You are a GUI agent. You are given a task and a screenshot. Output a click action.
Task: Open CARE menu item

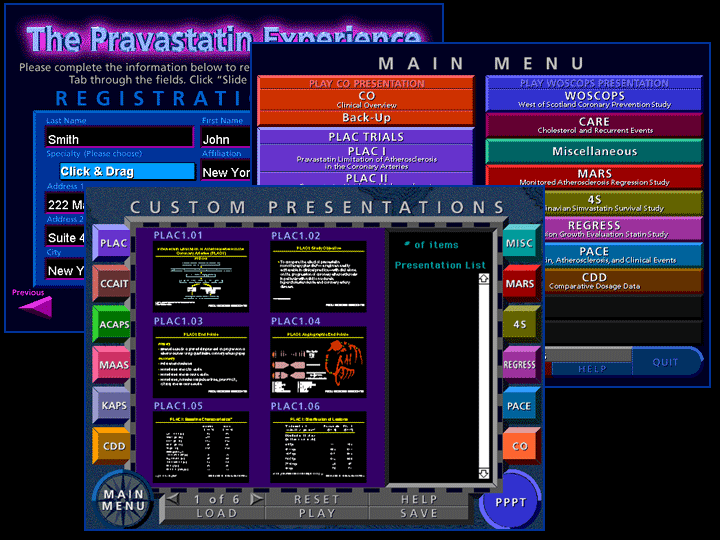(x=594, y=125)
